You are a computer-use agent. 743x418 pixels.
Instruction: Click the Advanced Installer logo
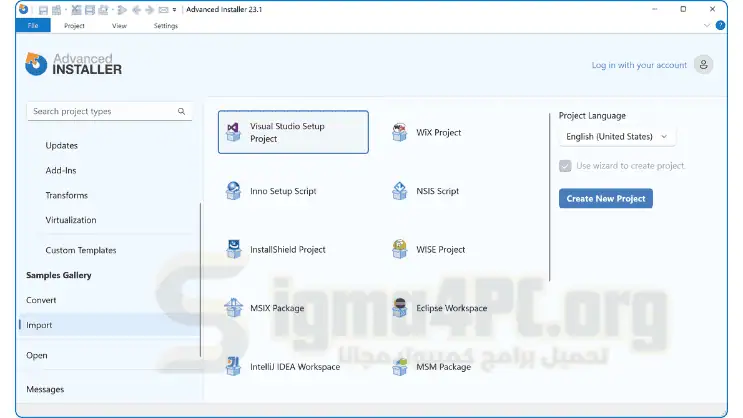coord(73,64)
